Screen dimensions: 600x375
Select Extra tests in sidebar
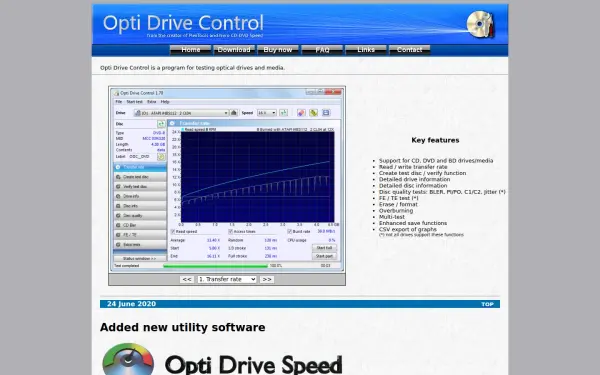(140, 245)
